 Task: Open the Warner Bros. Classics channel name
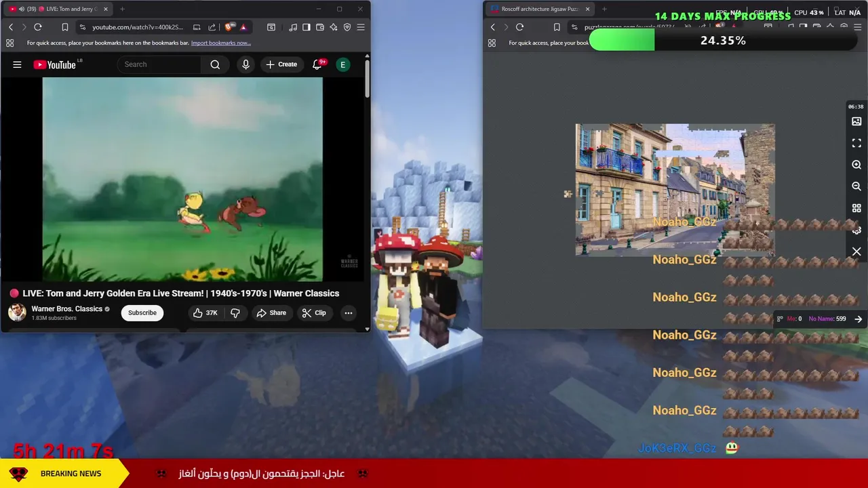pyautogui.click(x=66, y=309)
